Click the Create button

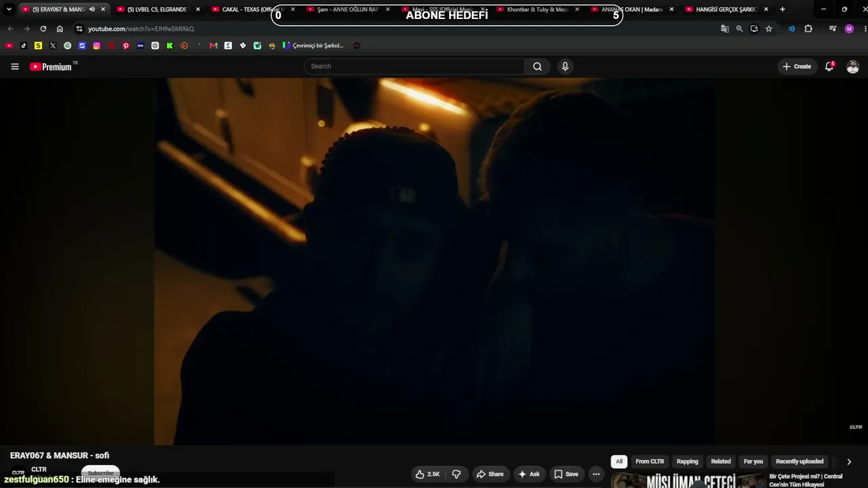point(797,66)
